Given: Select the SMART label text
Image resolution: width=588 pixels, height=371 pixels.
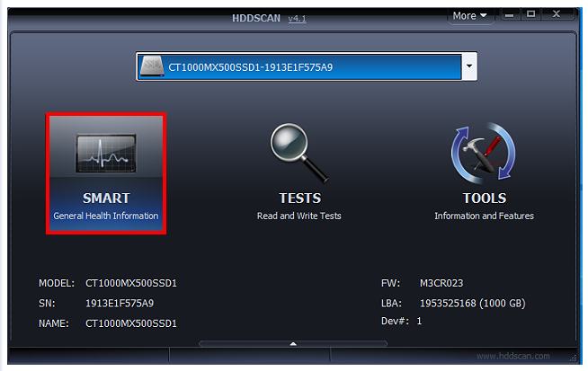Looking at the screenshot, I should (x=106, y=199).
